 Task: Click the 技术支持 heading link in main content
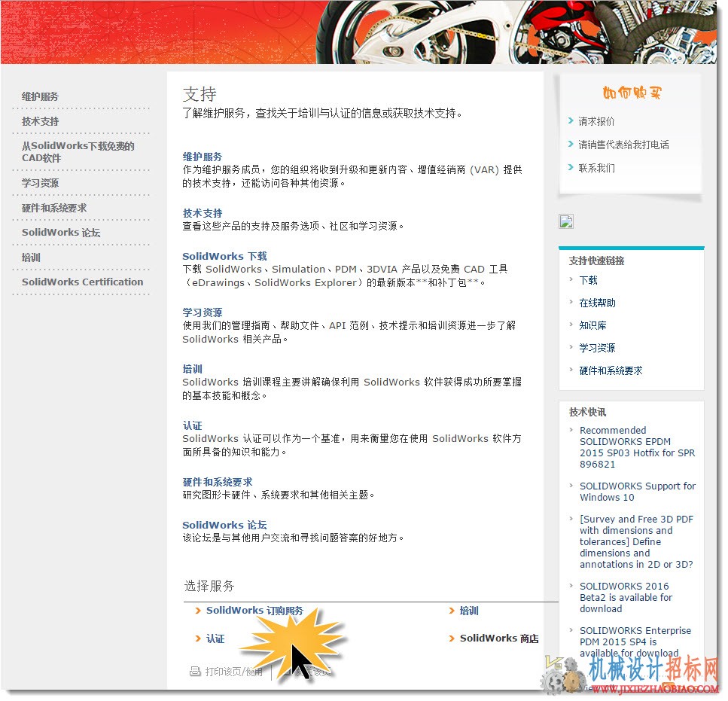203,214
